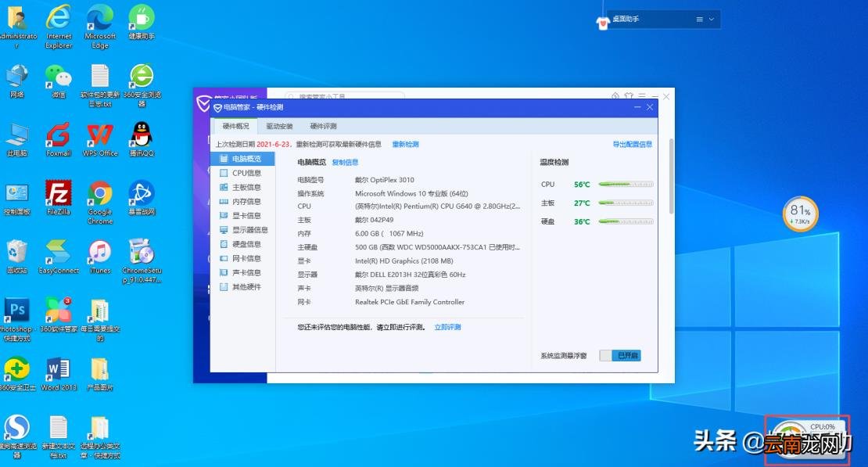Select the Foxmail desktop icon

59,139
